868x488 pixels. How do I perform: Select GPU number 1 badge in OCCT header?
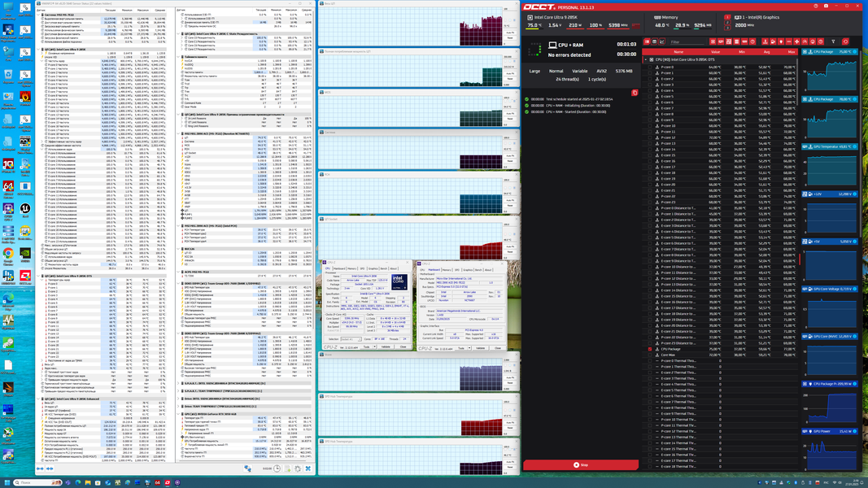[727, 17]
